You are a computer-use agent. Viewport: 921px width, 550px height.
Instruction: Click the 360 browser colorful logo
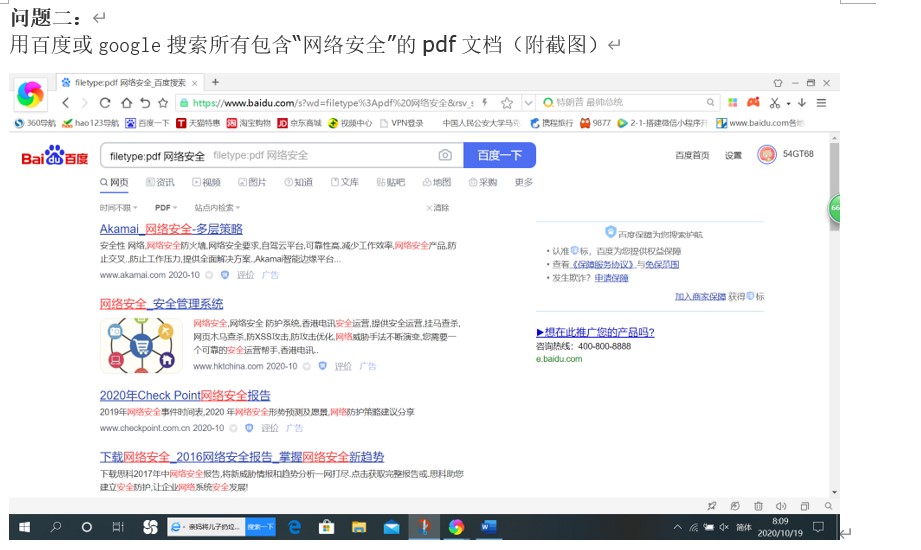pyautogui.click(x=30, y=95)
